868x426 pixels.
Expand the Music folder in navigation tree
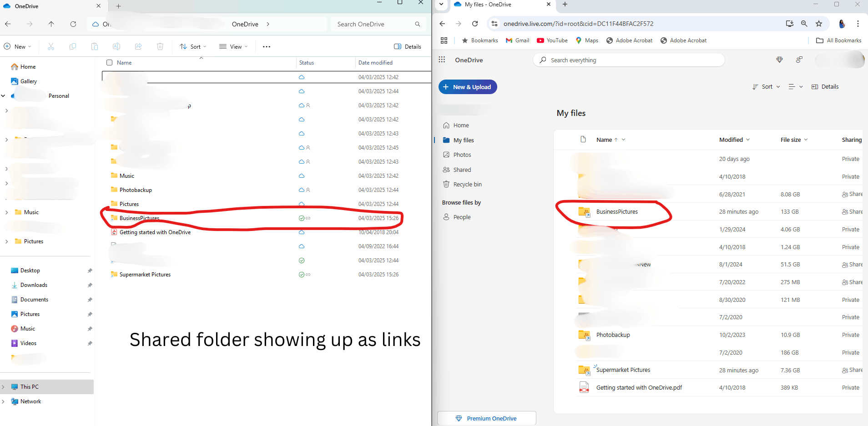click(6, 212)
